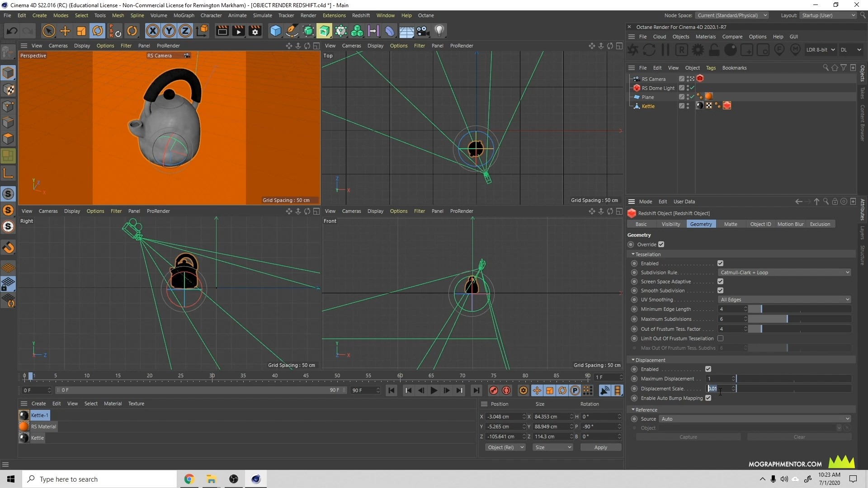Open the DL kernel dropdown

click(x=851, y=50)
